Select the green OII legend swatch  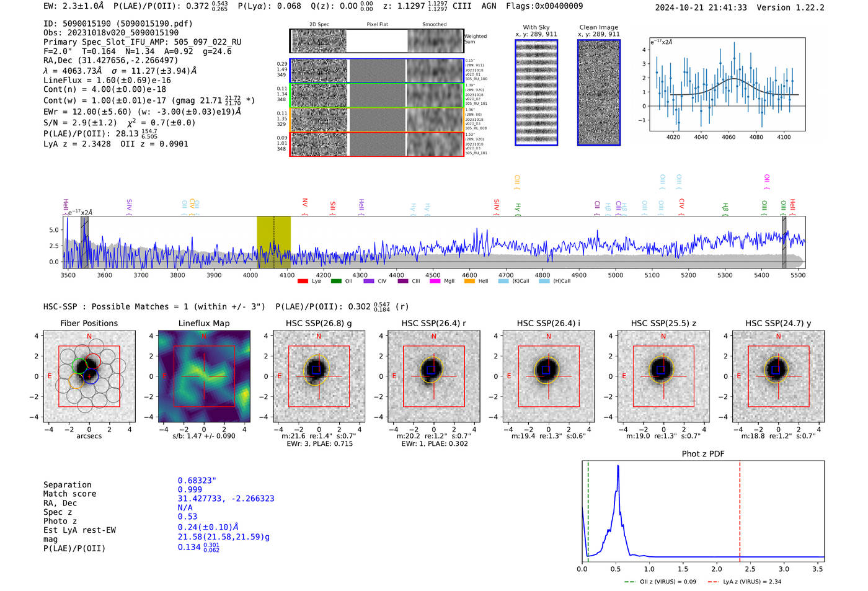pyautogui.click(x=336, y=281)
